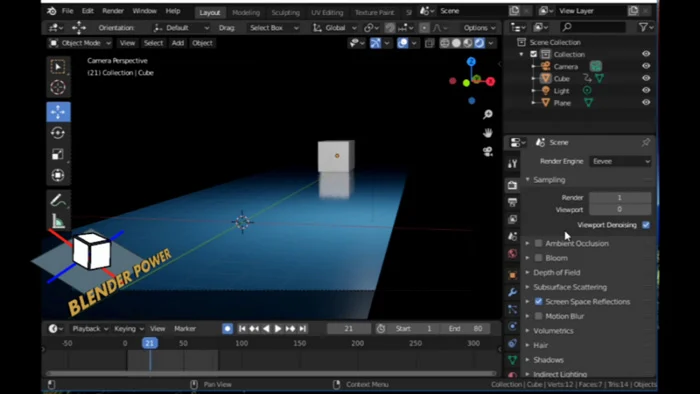Collapse the Collection tree in outliner
700x394 pixels.
521,54
